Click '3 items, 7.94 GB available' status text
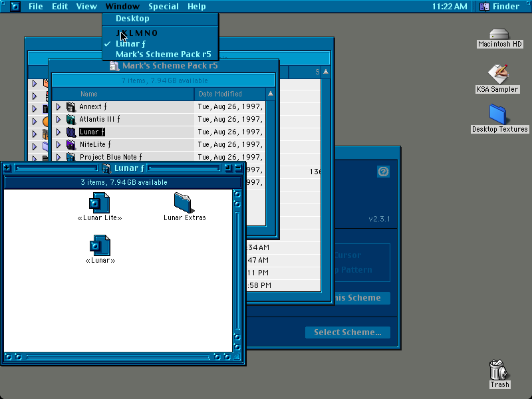 [x=124, y=182]
